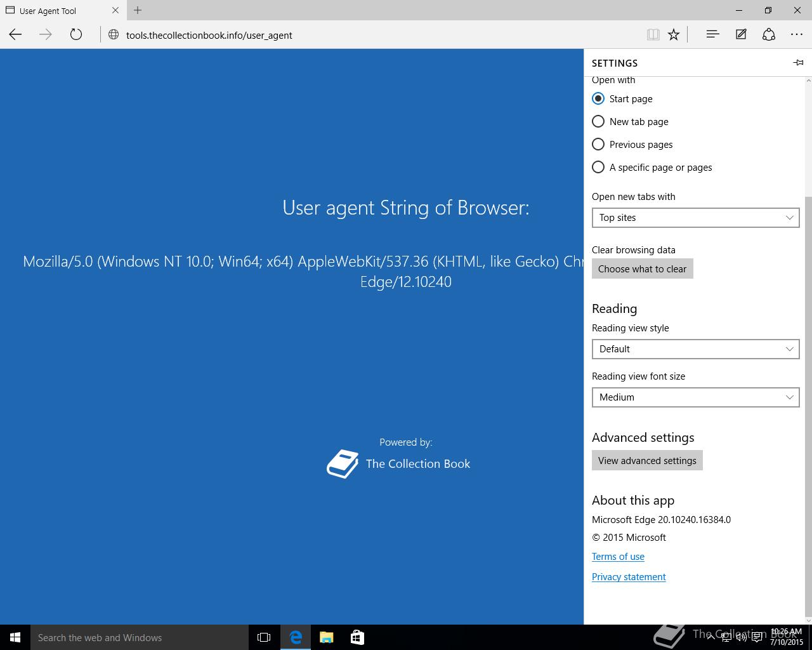
Task: Click the Powered by: text
Action: 406,442
